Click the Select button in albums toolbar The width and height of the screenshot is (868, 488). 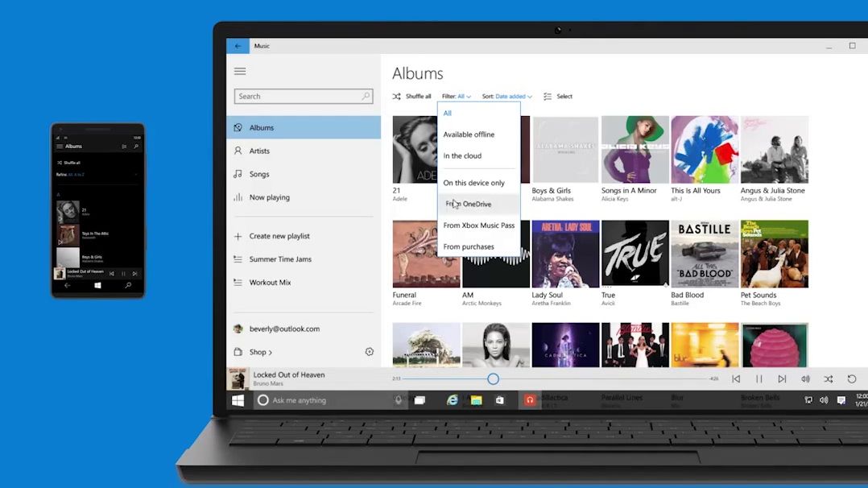click(x=558, y=97)
